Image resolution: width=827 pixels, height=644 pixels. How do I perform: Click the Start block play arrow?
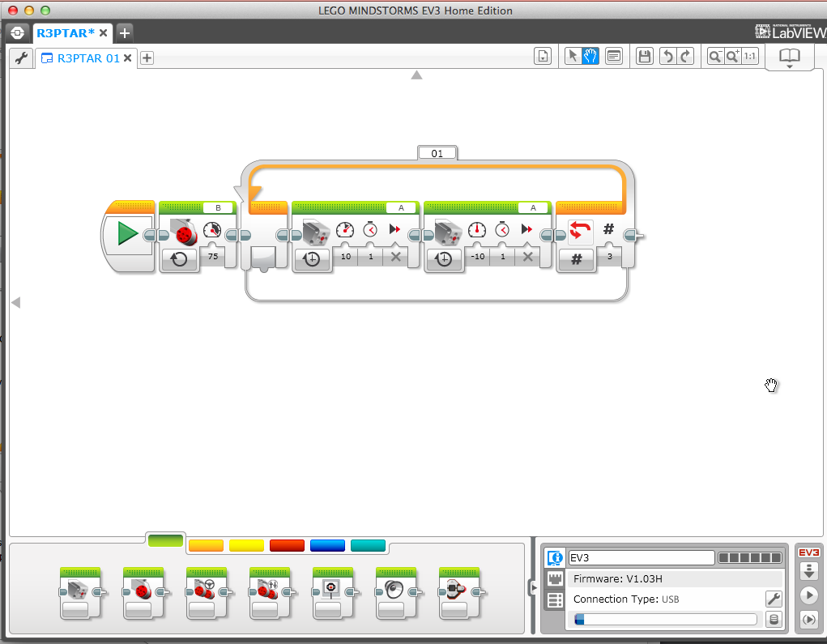pyautogui.click(x=127, y=233)
